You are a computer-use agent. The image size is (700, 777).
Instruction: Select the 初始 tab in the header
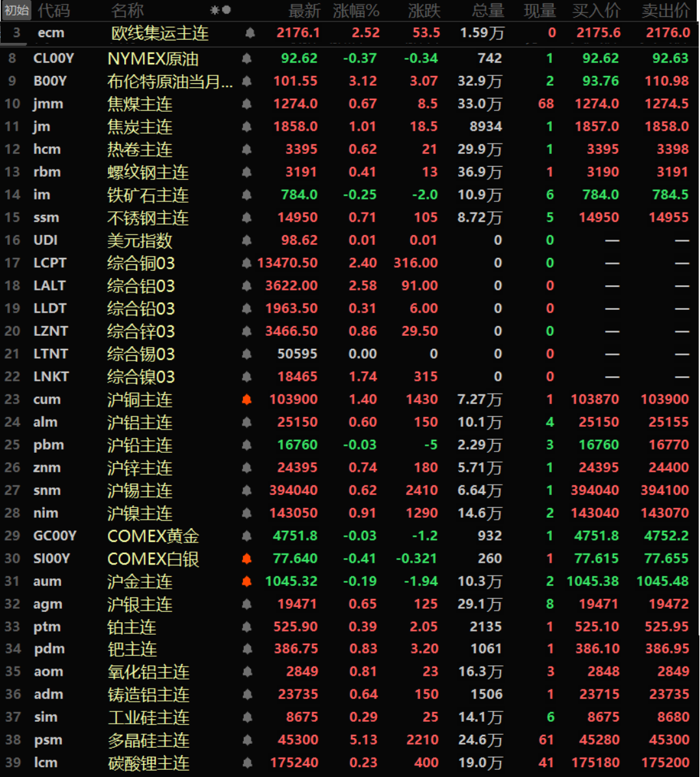16,10
